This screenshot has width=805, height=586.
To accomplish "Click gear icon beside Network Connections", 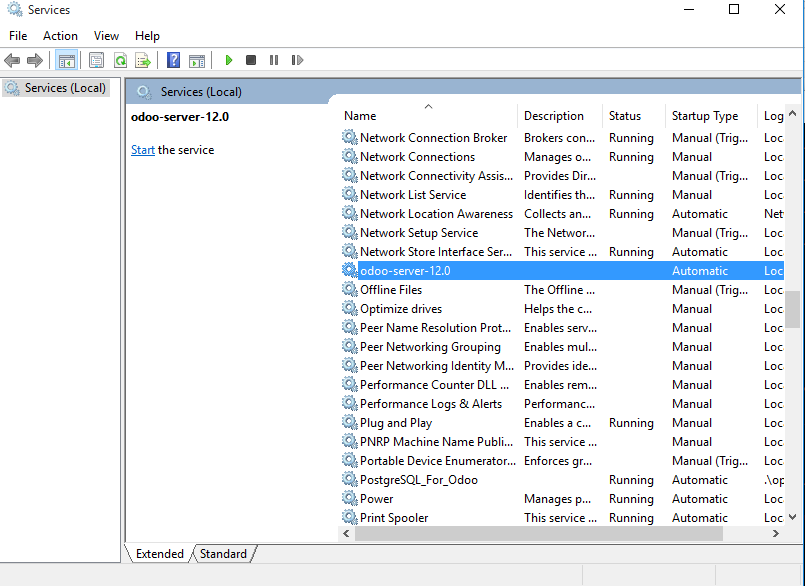I will tap(350, 156).
